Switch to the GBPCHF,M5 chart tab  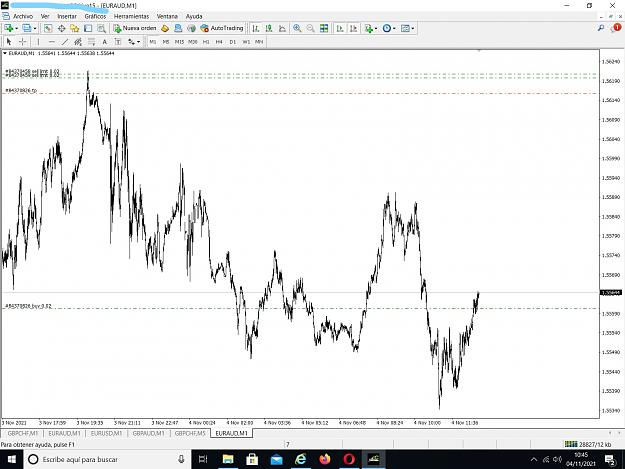(x=190, y=433)
